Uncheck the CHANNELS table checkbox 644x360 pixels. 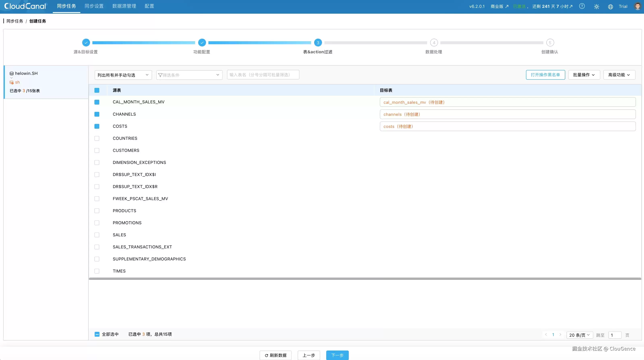97,114
